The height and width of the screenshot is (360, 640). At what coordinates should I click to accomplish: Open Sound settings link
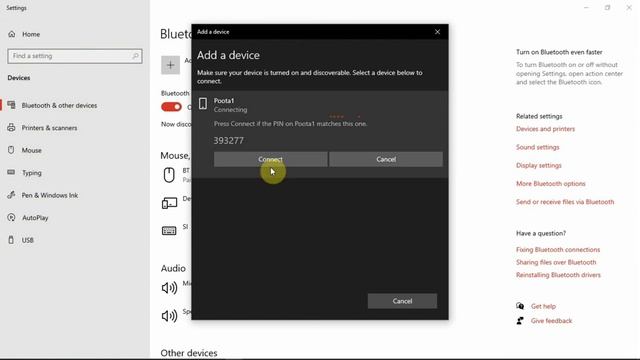[538, 147]
